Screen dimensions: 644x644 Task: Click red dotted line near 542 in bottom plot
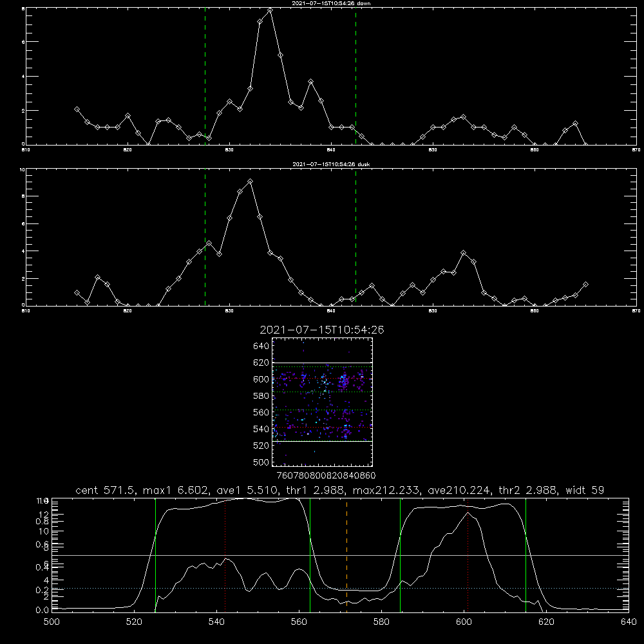pos(225,555)
